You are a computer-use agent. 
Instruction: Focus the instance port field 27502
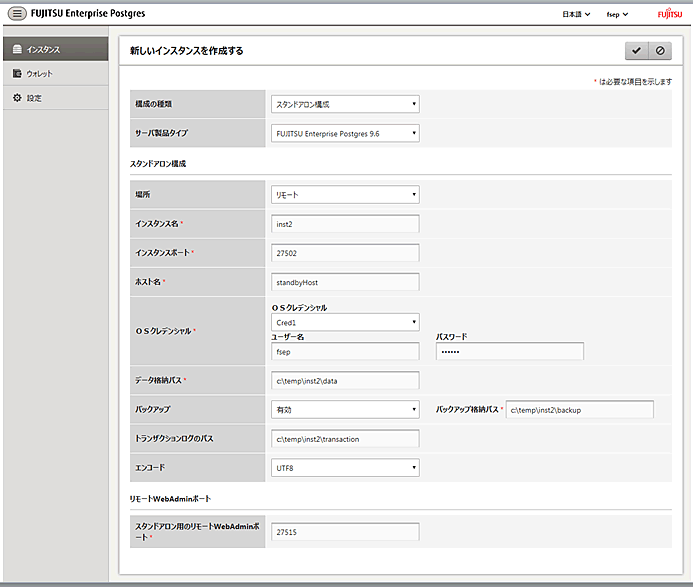[345, 253]
